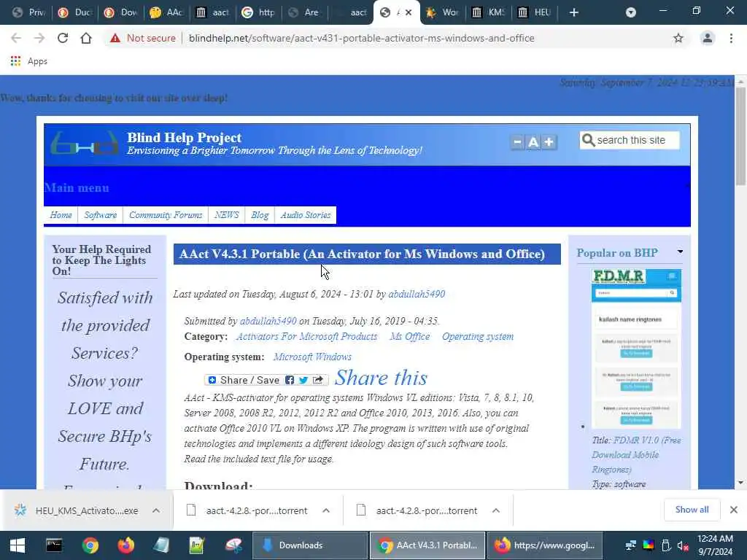
Task: Open the Blind Help Project logo
Action: [84, 144]
